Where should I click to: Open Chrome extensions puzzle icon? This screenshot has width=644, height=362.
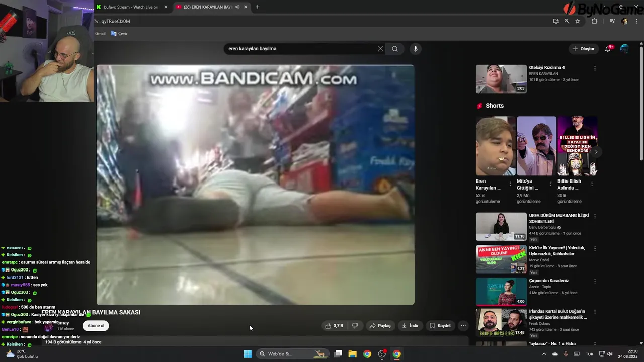[595, 21]
